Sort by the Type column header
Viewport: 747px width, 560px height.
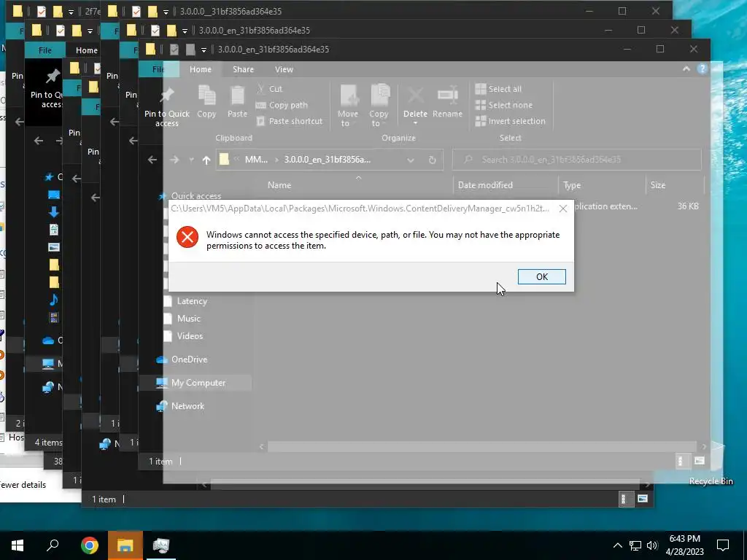point(572,185)
